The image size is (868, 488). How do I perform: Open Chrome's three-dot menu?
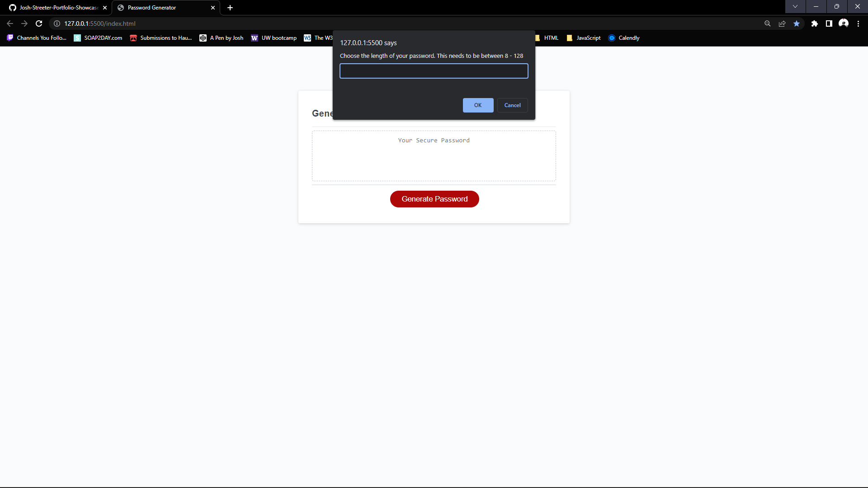click(859, 23)
